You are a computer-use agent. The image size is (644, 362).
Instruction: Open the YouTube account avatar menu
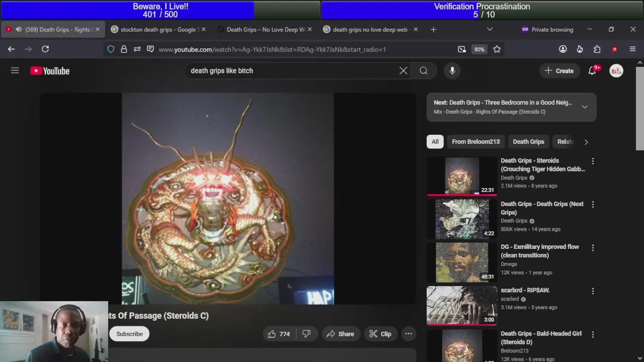(616, 71)
